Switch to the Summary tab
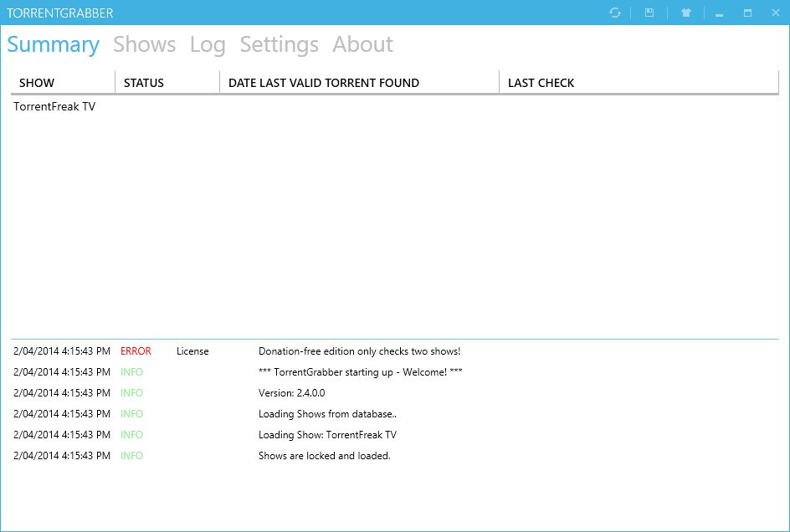This screenshot has width=790, height=532. [x=53, y=44]
